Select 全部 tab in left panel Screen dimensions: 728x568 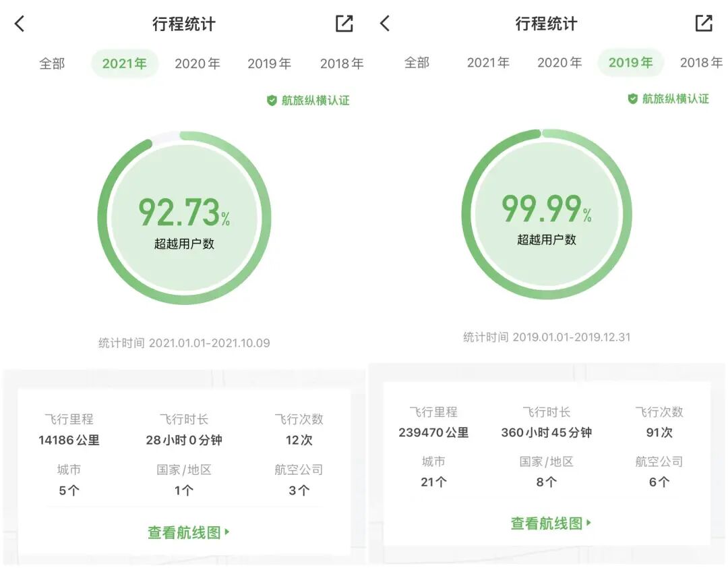[x=52, y=63]
